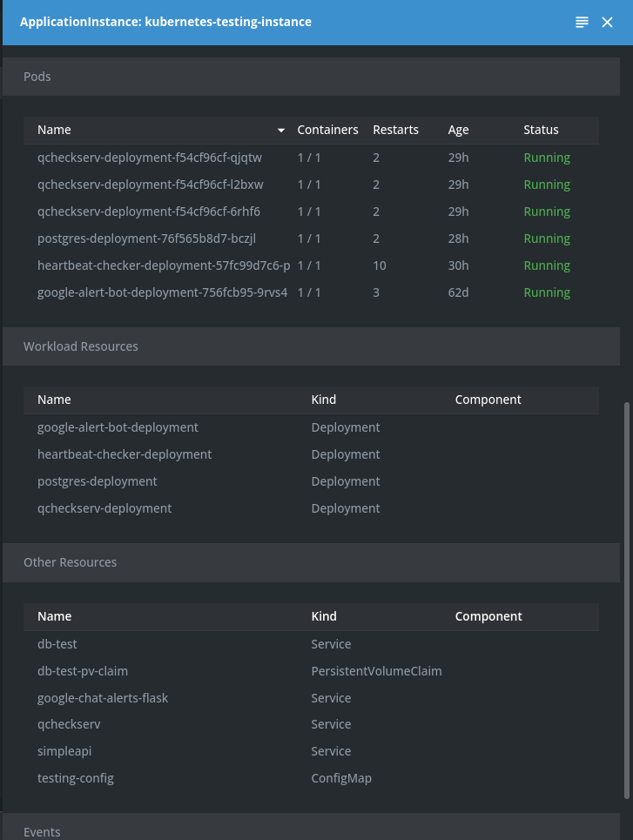
Task: Close the ApplicationInstance panel
Action: pyautogui.click(x=607, y=22)
